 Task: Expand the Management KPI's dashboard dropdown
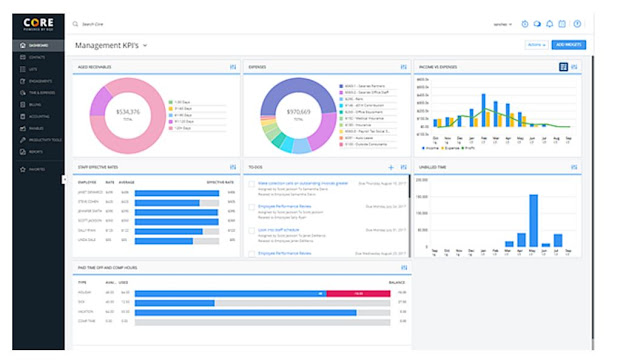(145, 46)
